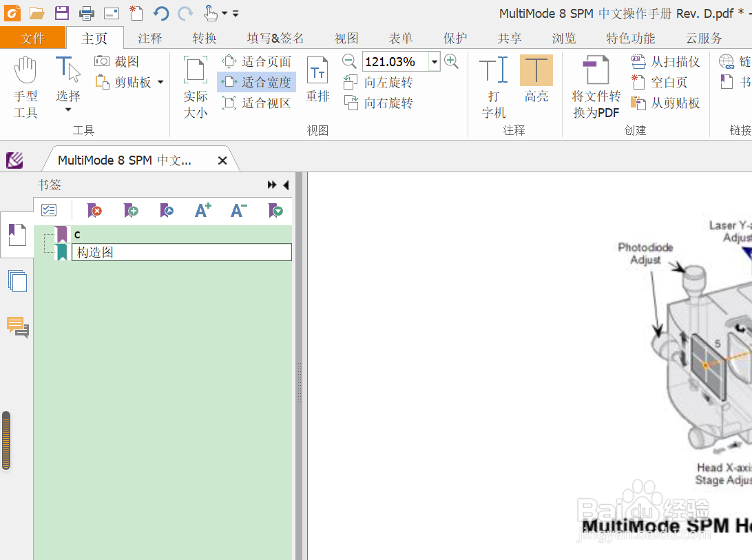
Task: Save the document with the floppy icon
Action: pos(62,13)
